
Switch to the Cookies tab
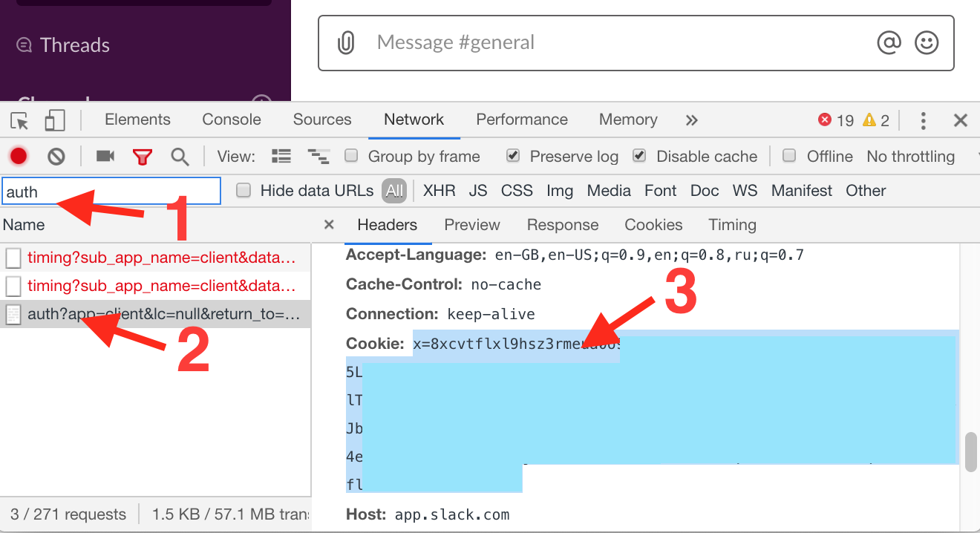(653, 225)
